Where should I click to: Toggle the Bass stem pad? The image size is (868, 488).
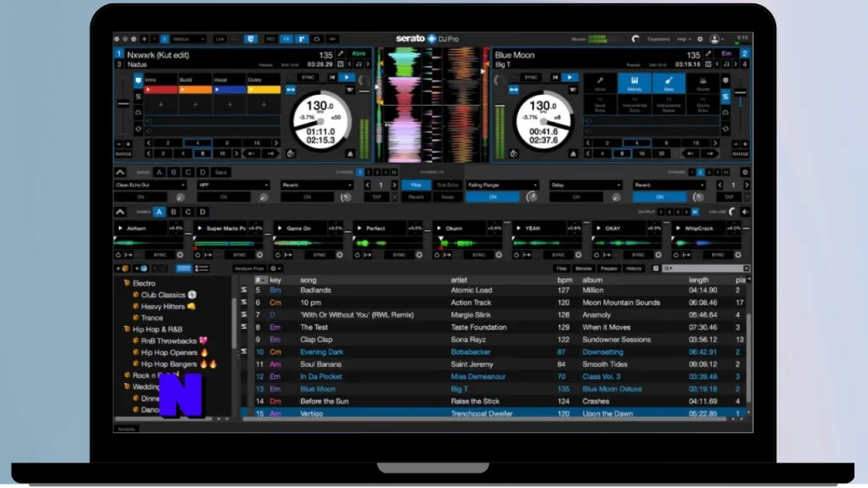point(669,84)
